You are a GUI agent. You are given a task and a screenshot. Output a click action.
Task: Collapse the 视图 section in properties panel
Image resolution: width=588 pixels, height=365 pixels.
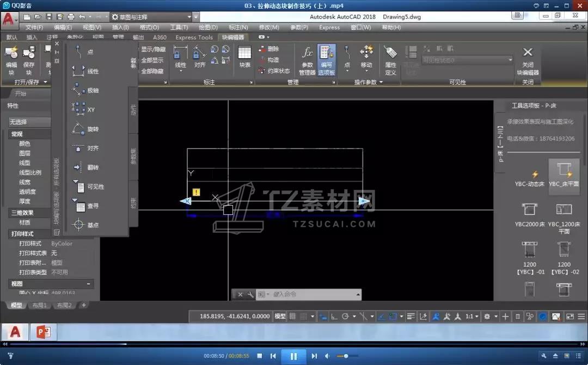point(89,284)
